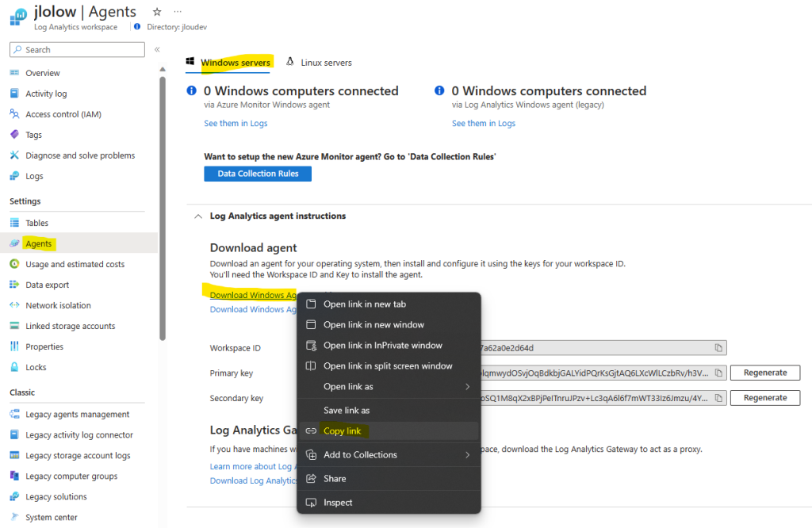
Task: Click the second Download Windows Agent link
Action: coord(253,309)
